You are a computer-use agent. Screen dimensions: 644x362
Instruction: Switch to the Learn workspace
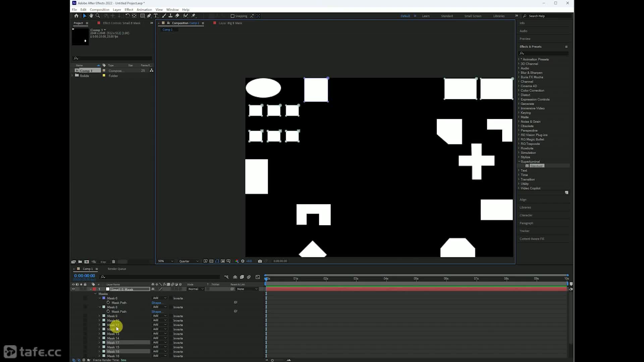426,16
